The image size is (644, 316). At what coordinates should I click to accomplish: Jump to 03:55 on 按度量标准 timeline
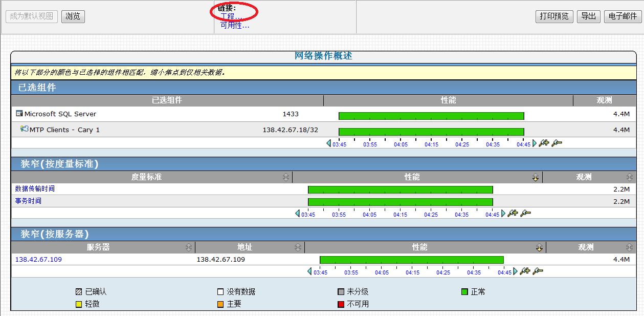(x=339, y=215)
